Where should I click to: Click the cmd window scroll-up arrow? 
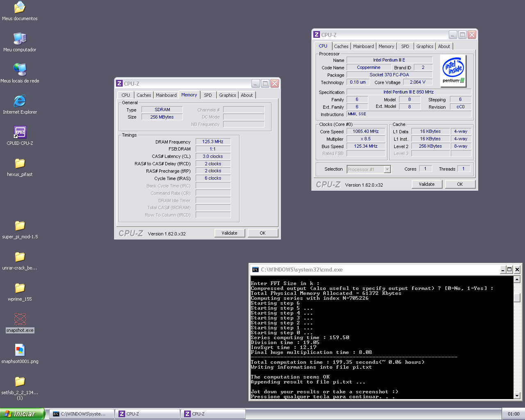click(517, 280)
